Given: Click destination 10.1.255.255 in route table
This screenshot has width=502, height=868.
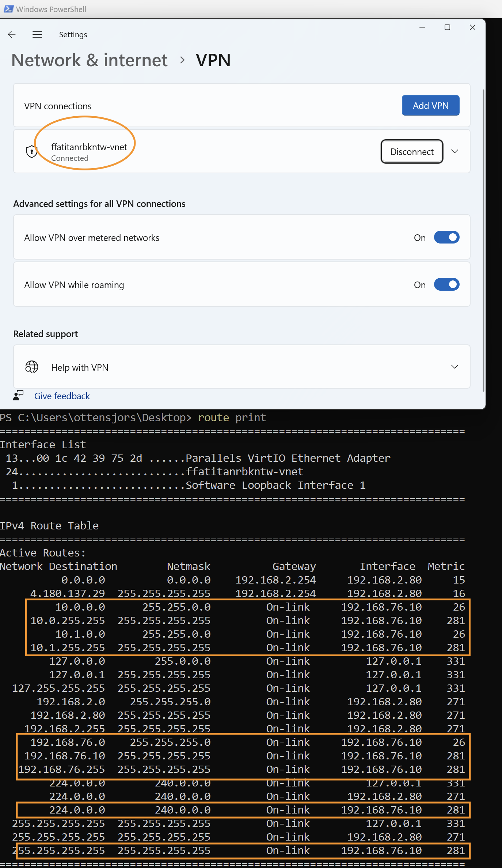Looking at the screenshot, I should (68, 648).
